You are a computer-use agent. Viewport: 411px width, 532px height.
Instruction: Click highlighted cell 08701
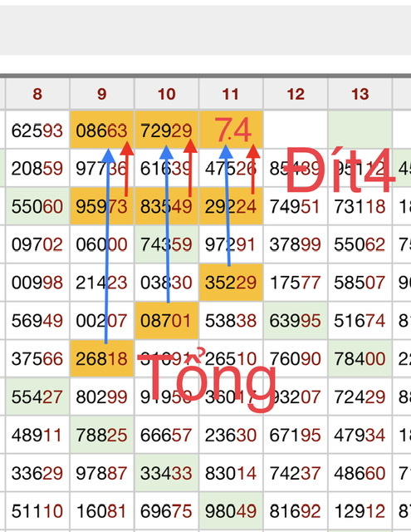(166, 321)
